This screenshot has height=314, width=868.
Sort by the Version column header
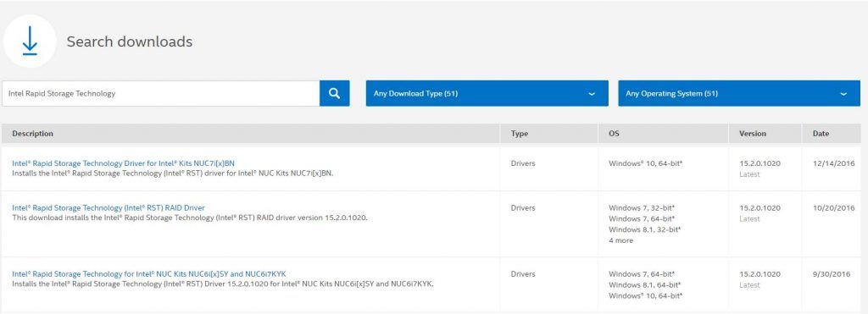click(x=753, y=133)
